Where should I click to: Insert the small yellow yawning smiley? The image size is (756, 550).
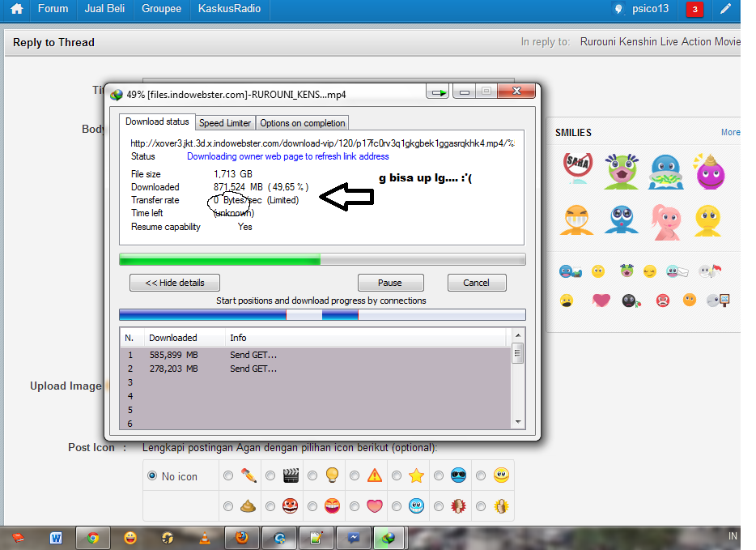click(x=567, y=301)
